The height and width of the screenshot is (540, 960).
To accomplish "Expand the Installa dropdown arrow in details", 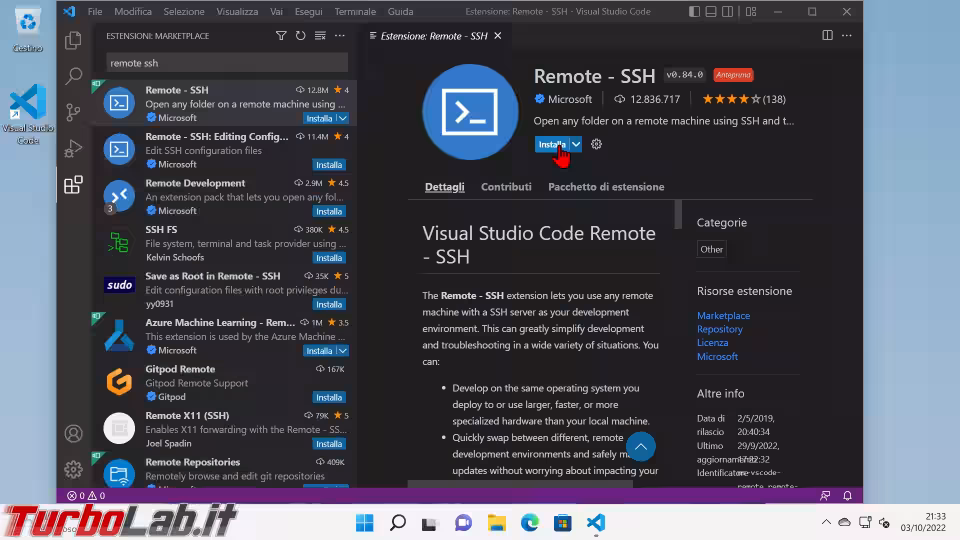I will (576, 144).
